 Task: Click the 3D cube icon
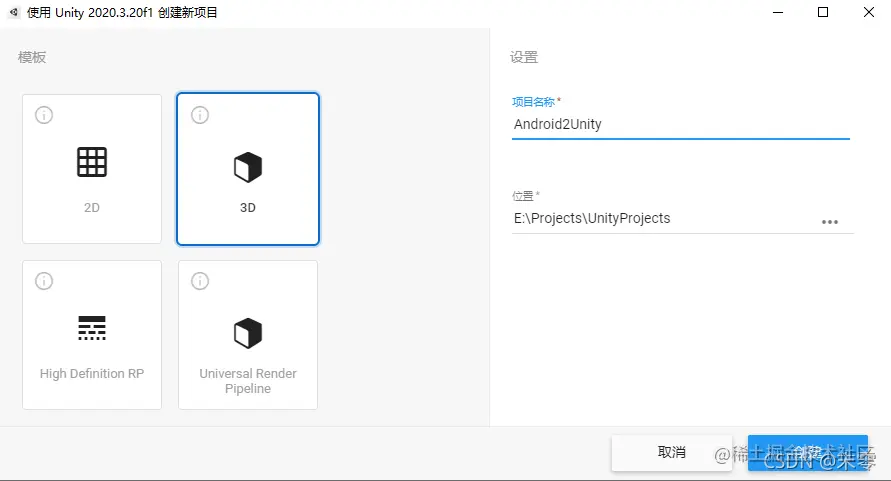pos(248,167)
